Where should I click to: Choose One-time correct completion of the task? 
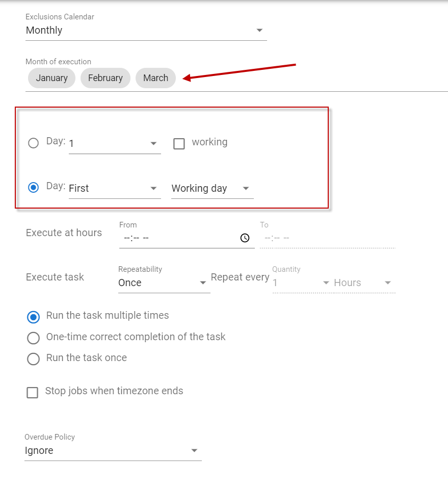point(34,338)
